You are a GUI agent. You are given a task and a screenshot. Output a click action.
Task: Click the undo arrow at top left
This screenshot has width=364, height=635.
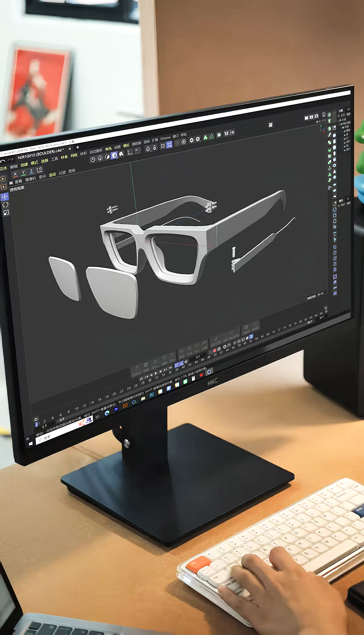point(3,161)
